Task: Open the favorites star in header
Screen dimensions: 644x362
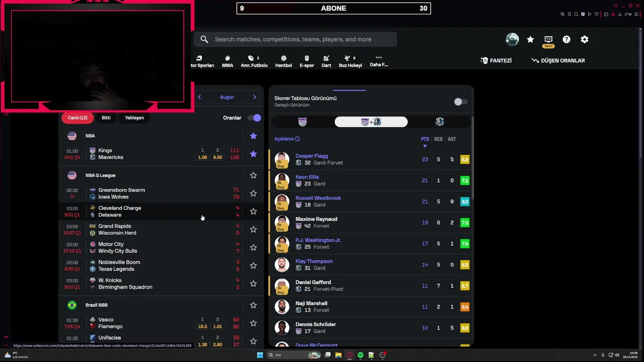Action: coord(530,39)
